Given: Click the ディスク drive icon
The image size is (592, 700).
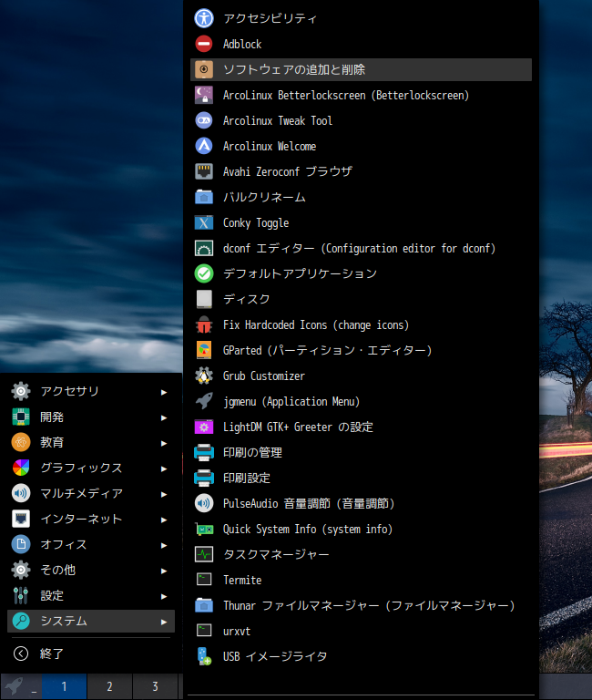Looking at the screenshot, I should [204, 299].
